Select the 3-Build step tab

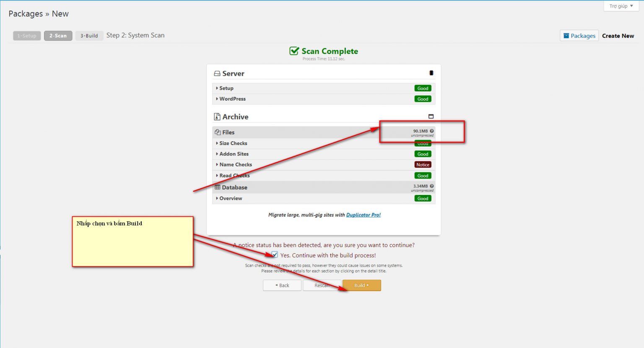(x=89, y=36)
